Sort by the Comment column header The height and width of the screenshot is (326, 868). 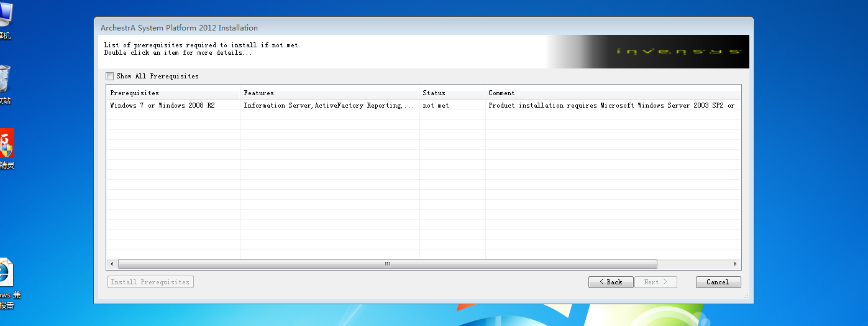pos(613,93)
